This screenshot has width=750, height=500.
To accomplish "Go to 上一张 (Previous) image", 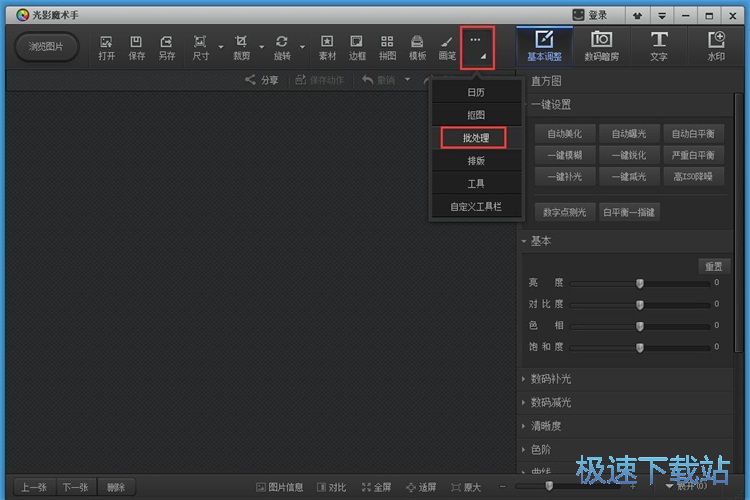I will [x=34, y=488].
